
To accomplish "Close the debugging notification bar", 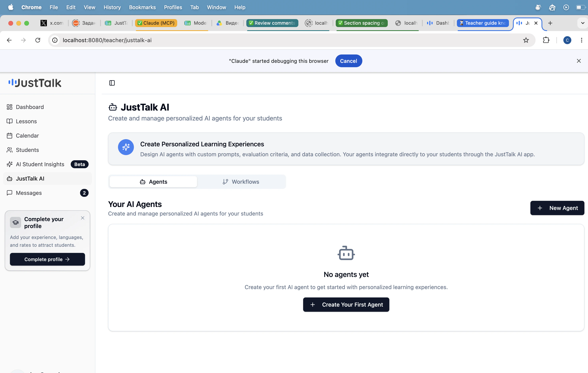I will pos(578,61).
